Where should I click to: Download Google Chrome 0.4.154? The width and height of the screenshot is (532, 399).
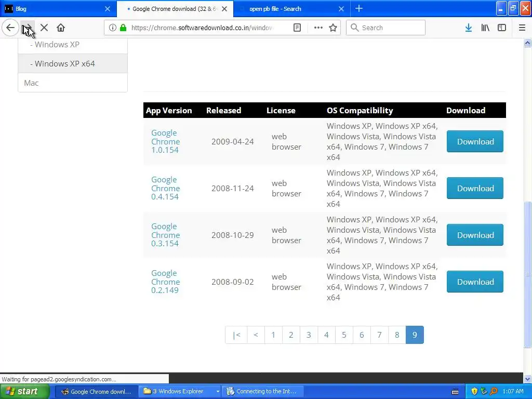point(475,188)
